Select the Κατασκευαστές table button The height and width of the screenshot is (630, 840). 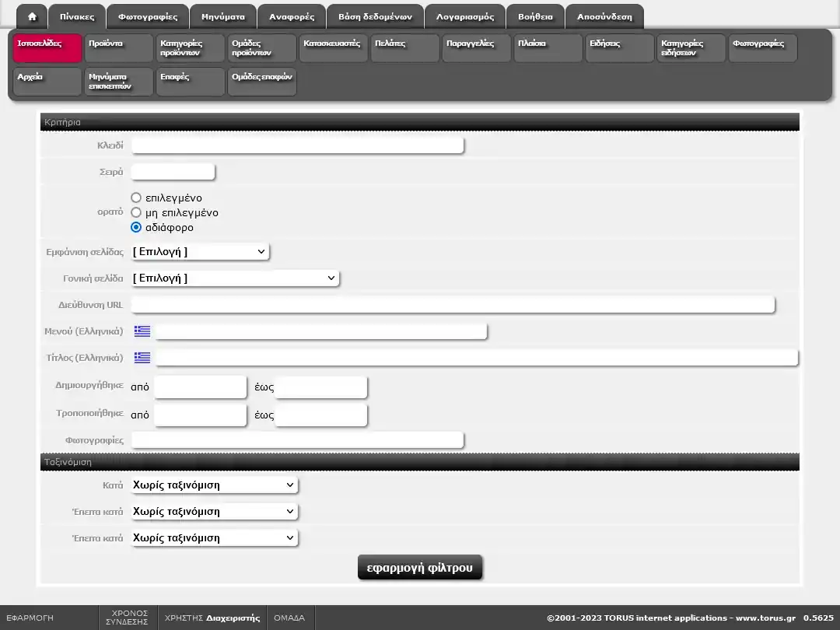click(333, 48)
